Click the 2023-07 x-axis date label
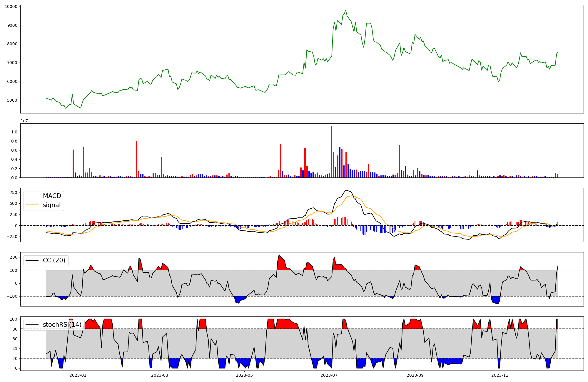Viewport: 588px width, 382px height. [x=329, y=375]
